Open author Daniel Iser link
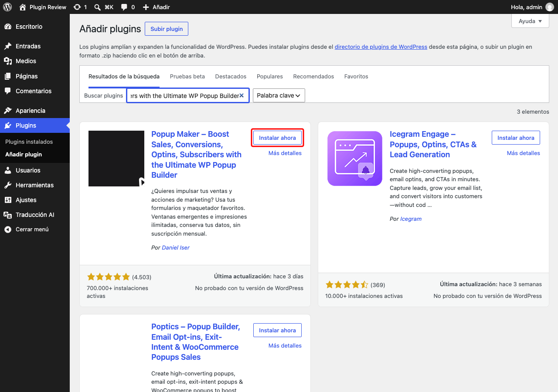The image size is (558, 392). point(176,247)
